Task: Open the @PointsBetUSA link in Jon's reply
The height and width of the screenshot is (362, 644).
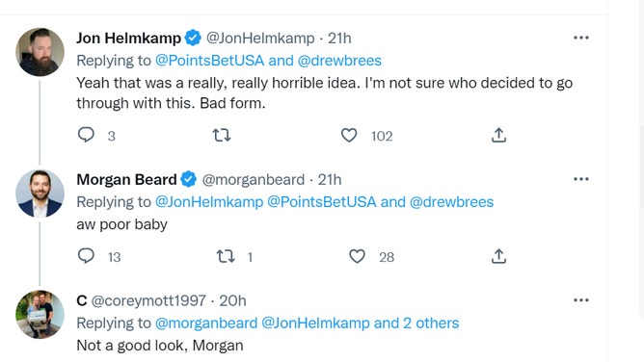Action: [x=209, y=61]
